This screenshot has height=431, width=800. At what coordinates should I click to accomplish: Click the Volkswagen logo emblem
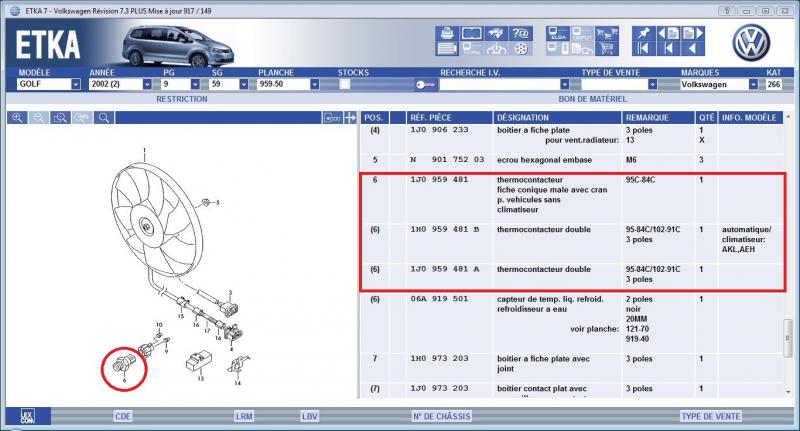click(751, 43)
